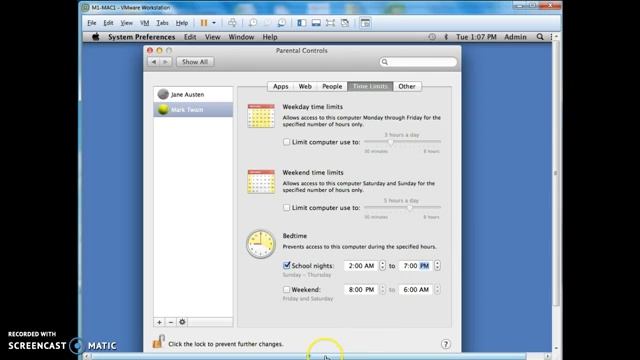Enable weekend Limit computer use checkbox
The image size is (640, 360).
click(287, 208)
